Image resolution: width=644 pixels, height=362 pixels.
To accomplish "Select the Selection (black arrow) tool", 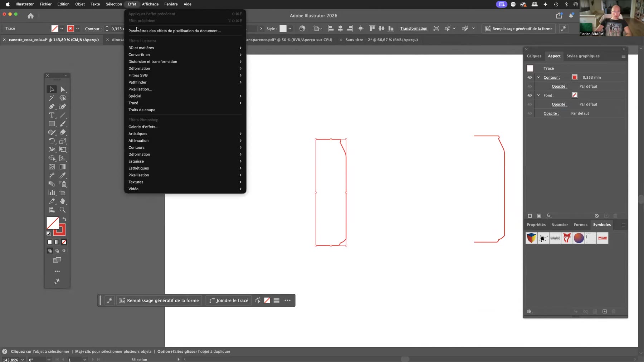I will [52, 89].
